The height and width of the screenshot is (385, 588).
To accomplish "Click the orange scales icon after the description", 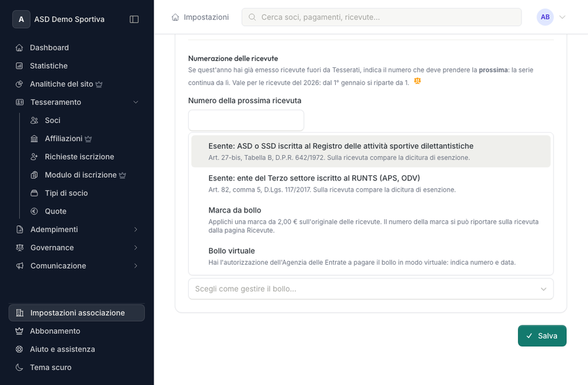I will click(417, 81).
